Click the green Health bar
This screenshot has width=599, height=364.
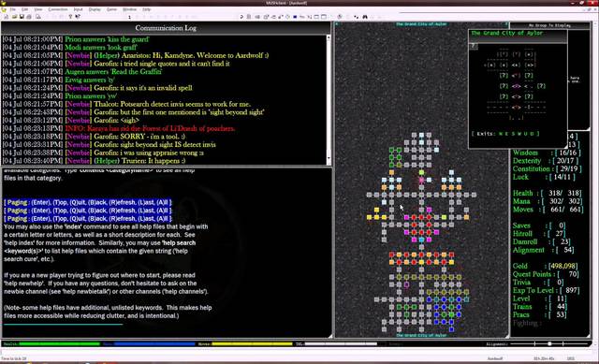coord(60,343)
